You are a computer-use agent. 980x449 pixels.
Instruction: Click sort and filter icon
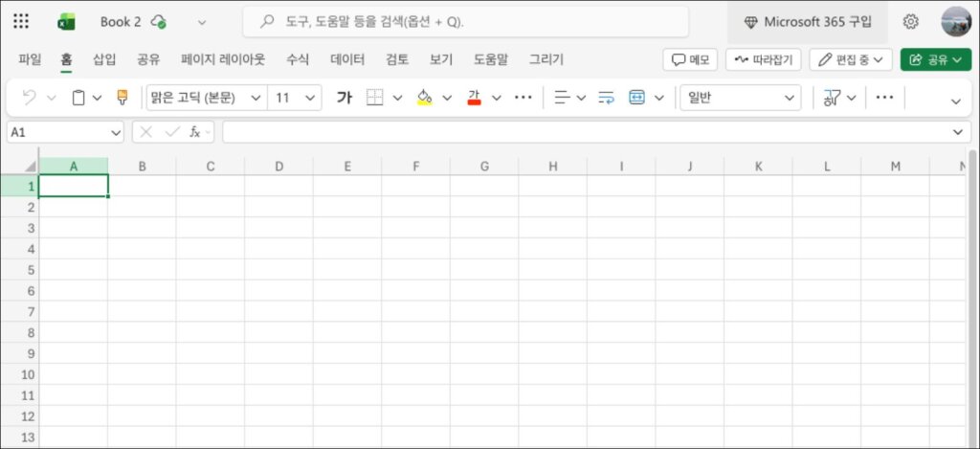(x=832, y=98)
